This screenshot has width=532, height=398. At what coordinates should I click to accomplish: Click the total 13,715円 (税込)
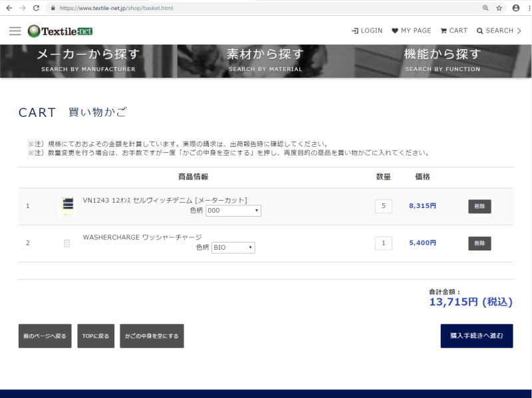click(x=471, y=302)
